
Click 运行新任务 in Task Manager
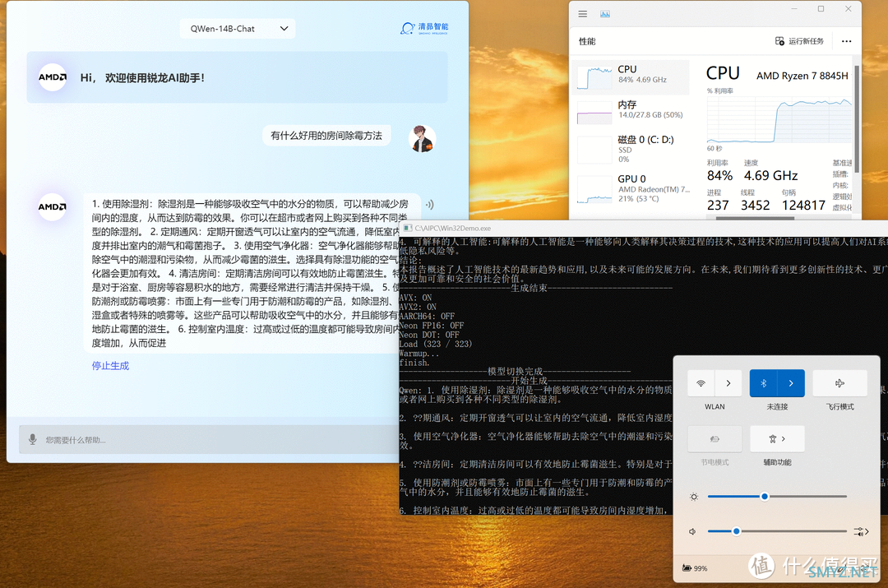[x=800, y=41]
